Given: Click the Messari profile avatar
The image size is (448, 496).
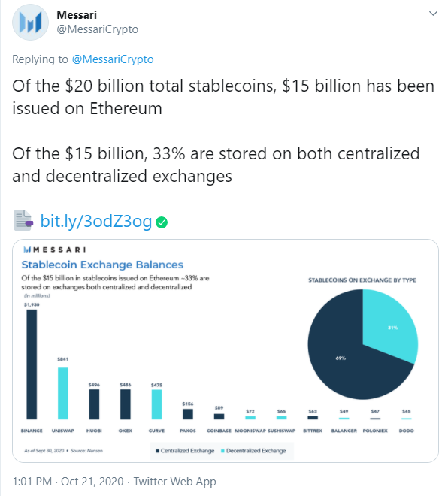Looking at the screenshot, I should coord(30,22).
